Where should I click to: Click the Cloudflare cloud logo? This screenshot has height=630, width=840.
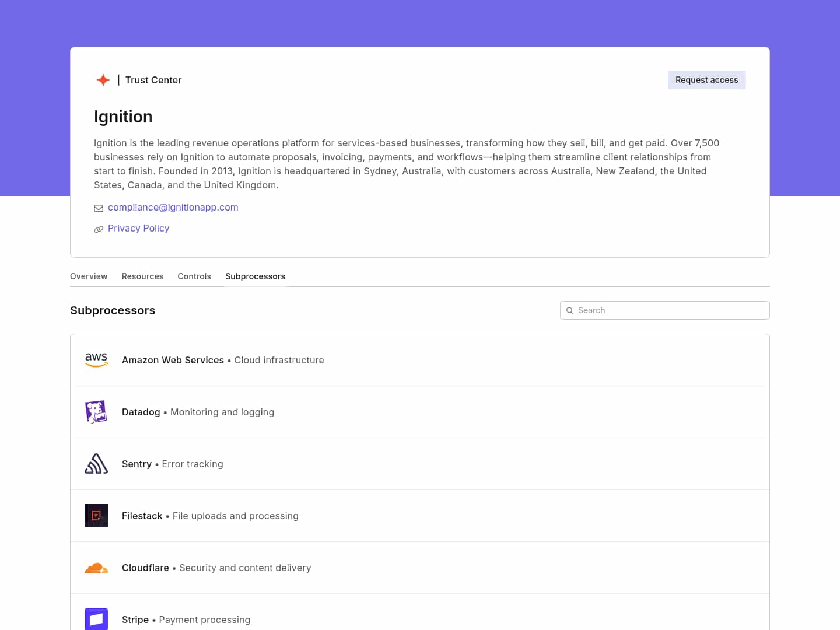coord(96,568)
